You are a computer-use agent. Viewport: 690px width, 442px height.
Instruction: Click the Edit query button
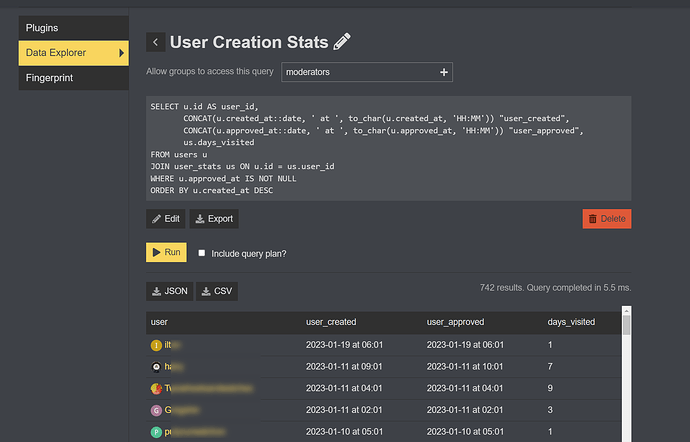click(x=165, y=219)
